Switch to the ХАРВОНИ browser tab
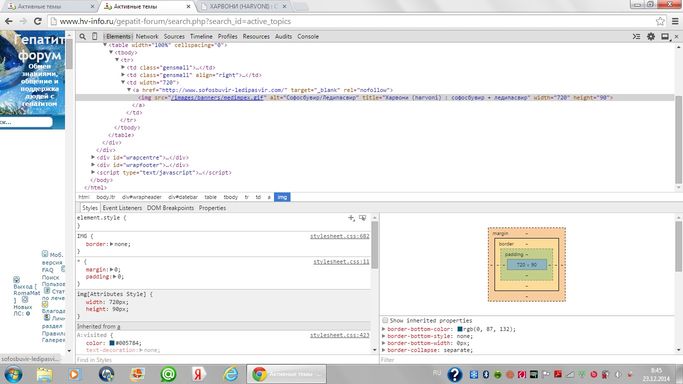 click(x=243, y=7)
